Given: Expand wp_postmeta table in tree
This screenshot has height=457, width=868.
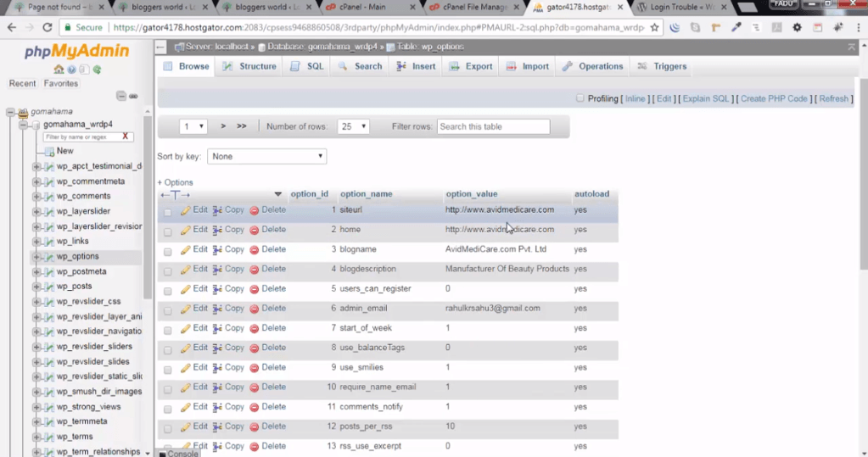Looking at the screenshot, I should (36, 272).
